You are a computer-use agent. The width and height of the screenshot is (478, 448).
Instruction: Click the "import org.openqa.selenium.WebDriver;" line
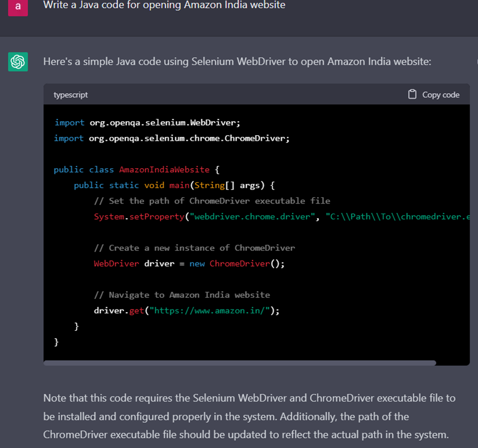(x=147, y=123)
